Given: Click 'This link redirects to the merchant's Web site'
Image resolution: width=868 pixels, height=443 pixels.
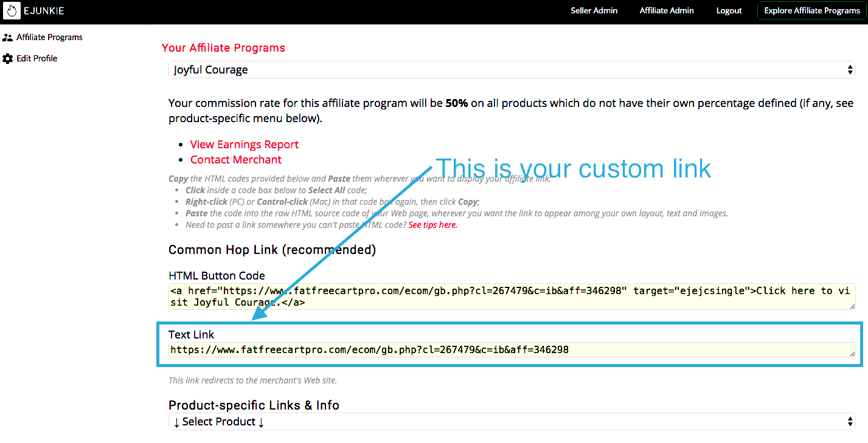Looking at the screenshot, I should coord(252,381).
